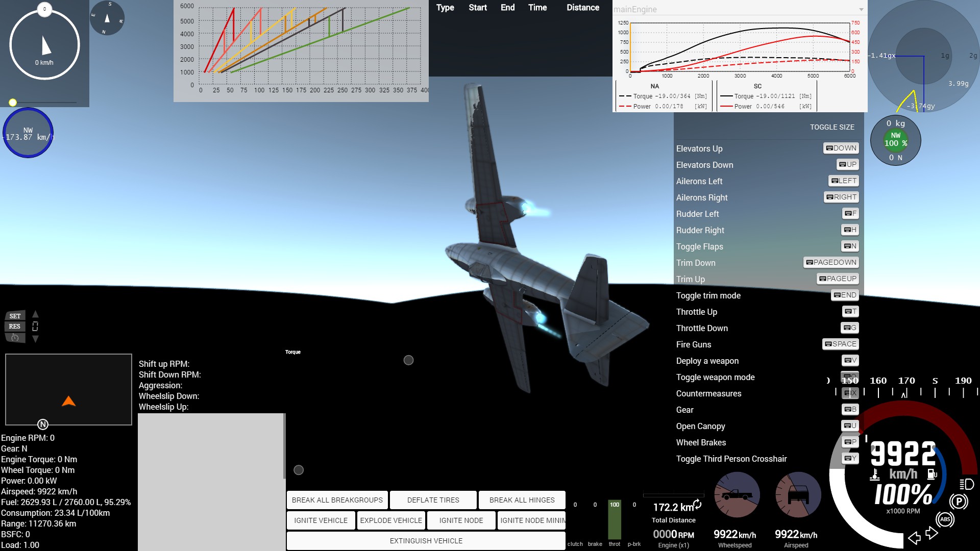Click the shifter debug panel scrollbar

[284, 446]
